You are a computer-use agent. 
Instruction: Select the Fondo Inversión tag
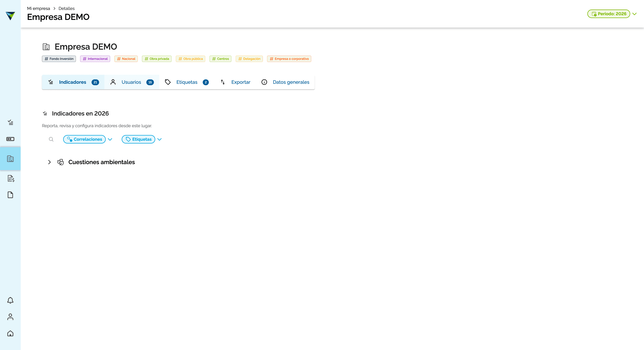[x=59, y=59]
